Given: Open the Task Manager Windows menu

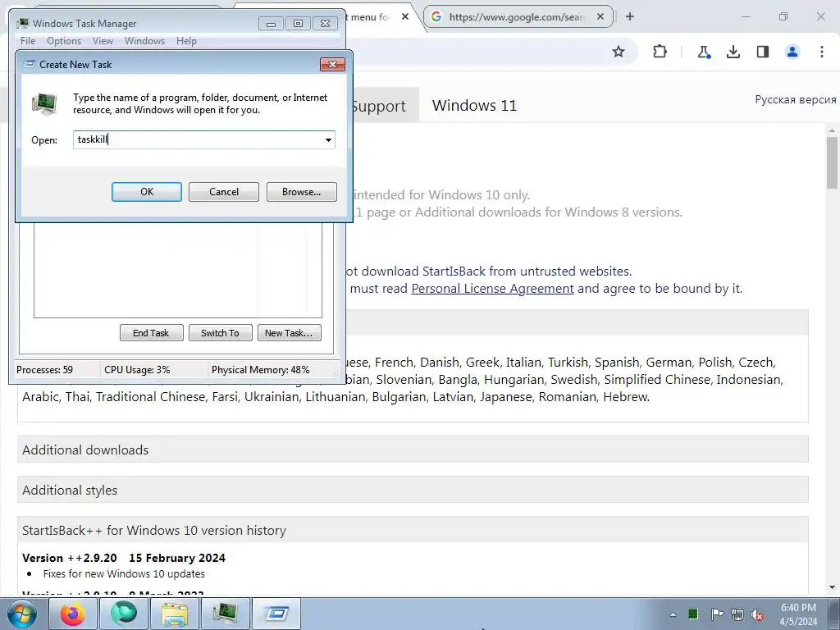Looking at the screenshot, I should (x=144, y=41).
